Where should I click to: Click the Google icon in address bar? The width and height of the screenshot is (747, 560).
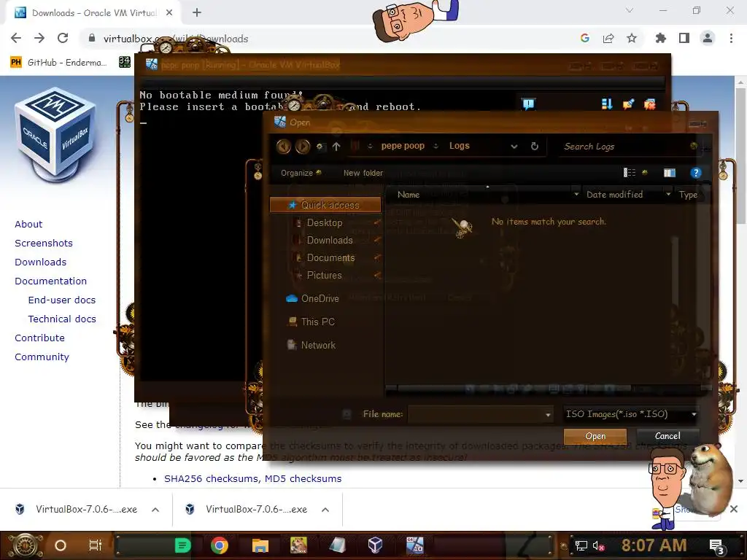coord(585,38)
